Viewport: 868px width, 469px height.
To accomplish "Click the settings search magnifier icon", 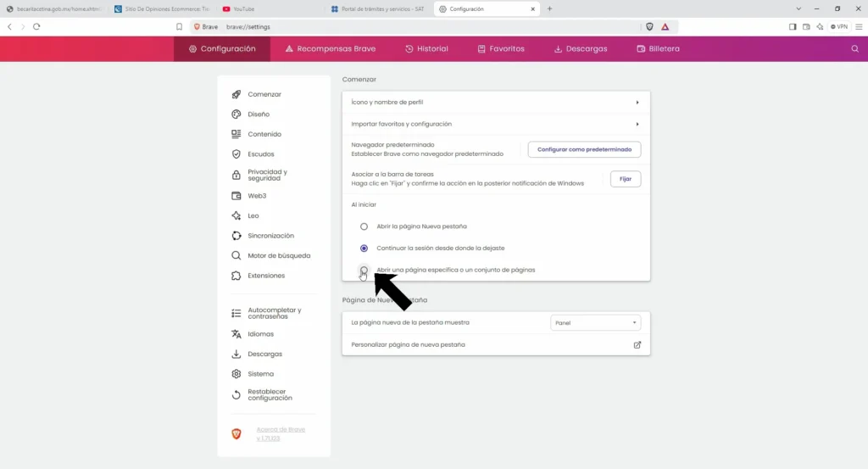I will 854,48.
